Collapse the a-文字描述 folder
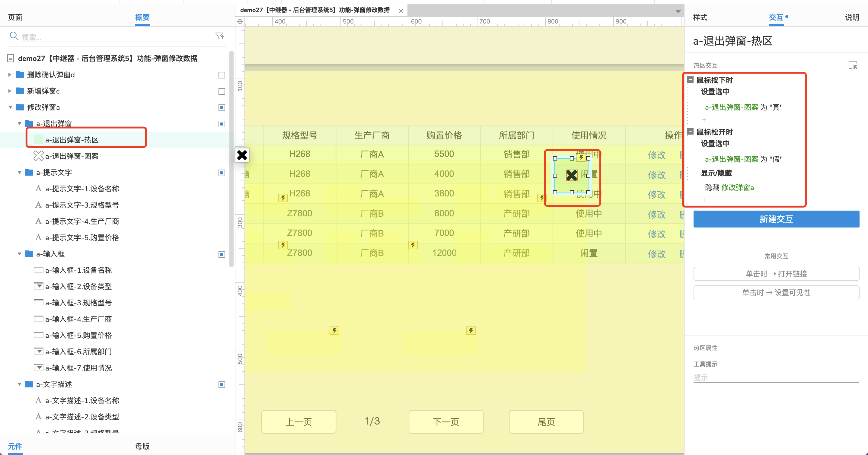This screenshot has width=868, height=455. pyautogui.click(x=20, y=384)
